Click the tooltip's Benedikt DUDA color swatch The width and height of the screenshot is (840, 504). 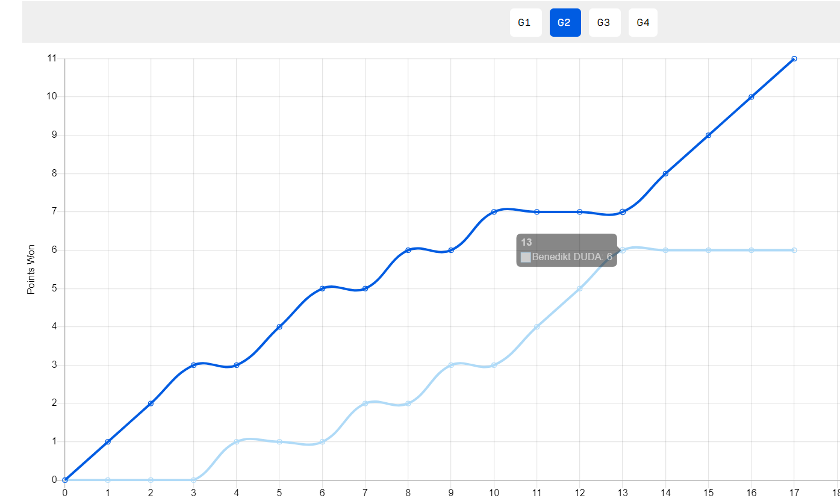click(526, 257)
